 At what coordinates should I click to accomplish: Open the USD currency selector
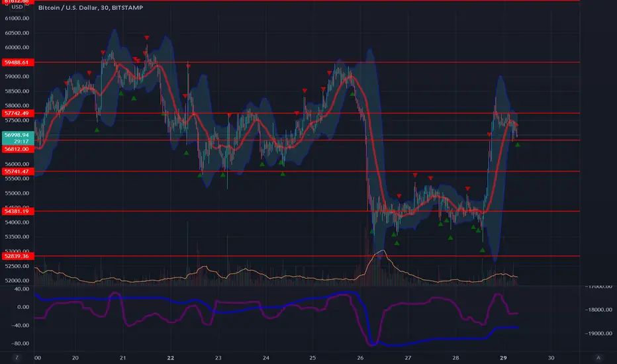pos(17,7)
